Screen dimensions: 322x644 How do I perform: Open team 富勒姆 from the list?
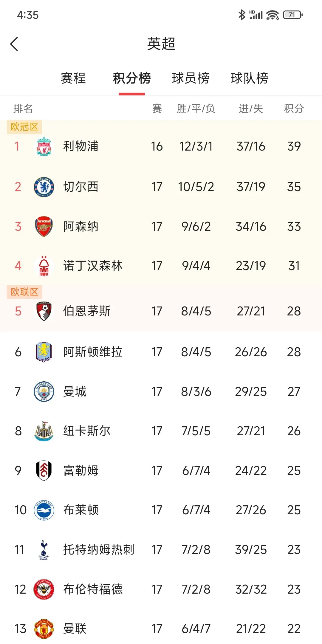[x=81, y=471]
